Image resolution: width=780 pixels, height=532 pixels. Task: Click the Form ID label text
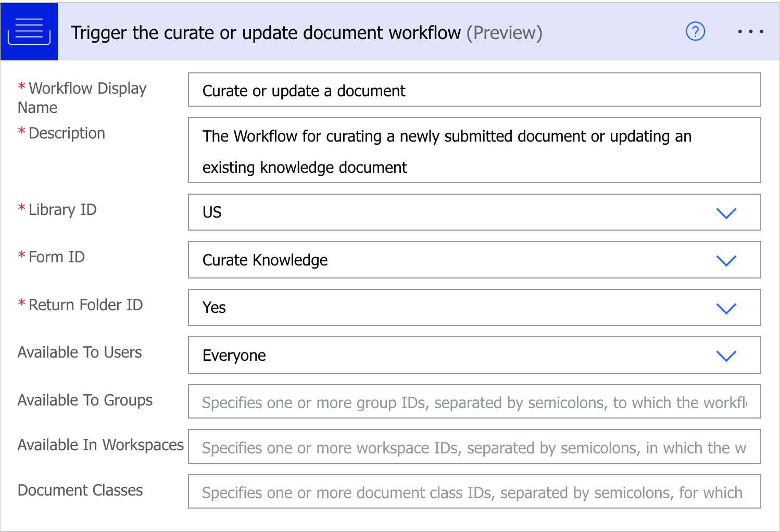[x=56, y=257]
